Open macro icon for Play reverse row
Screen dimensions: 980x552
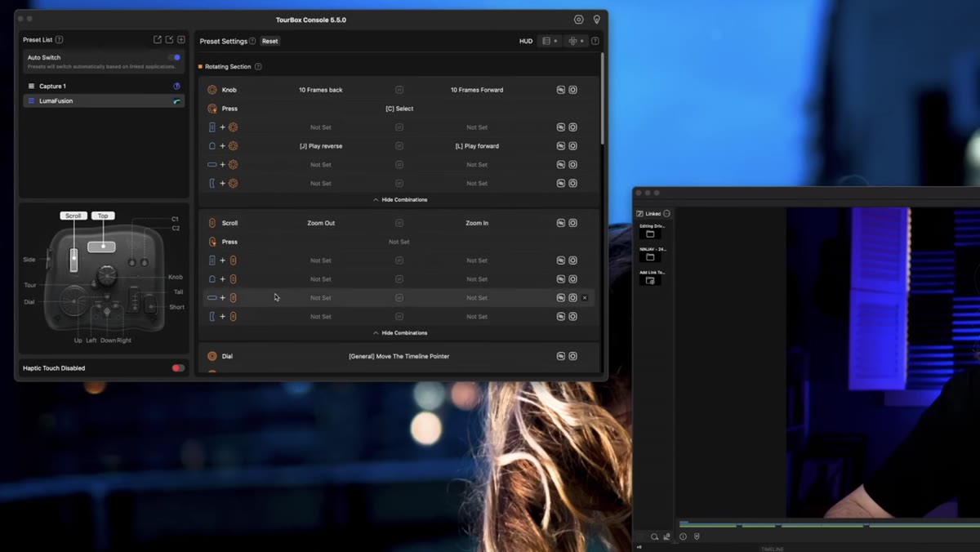point(561,146)
